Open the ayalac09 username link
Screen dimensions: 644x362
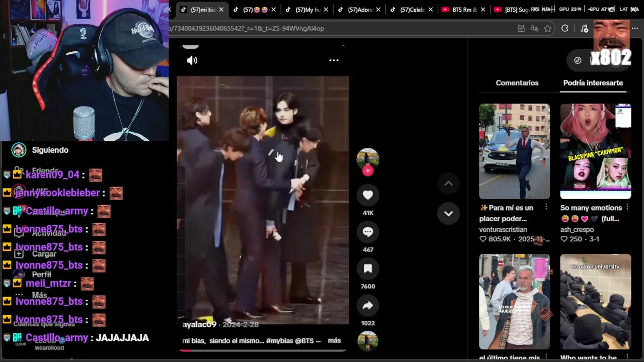click(x=199, y=325)
